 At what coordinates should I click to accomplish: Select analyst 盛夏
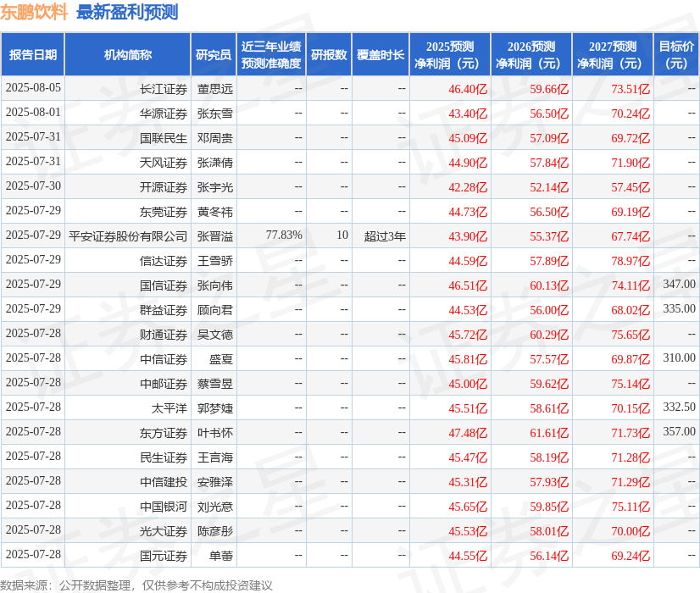[x=221, y=358]
